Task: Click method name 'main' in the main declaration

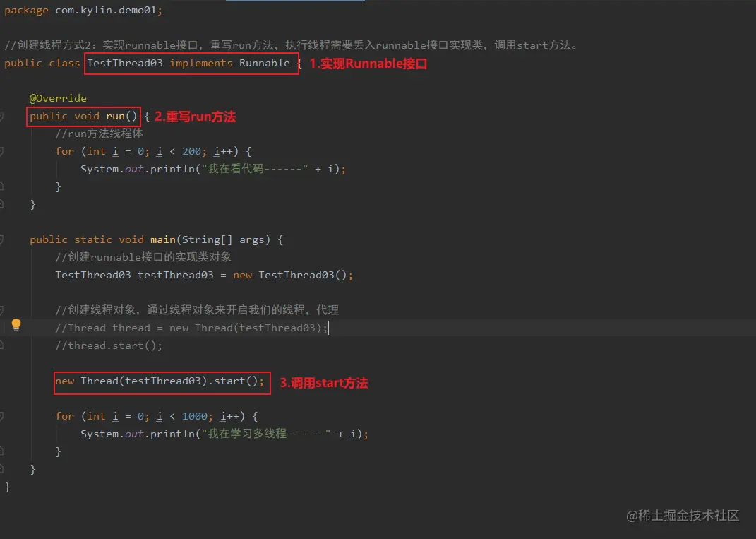Action: pyautogui.click(x=163, y=239)
